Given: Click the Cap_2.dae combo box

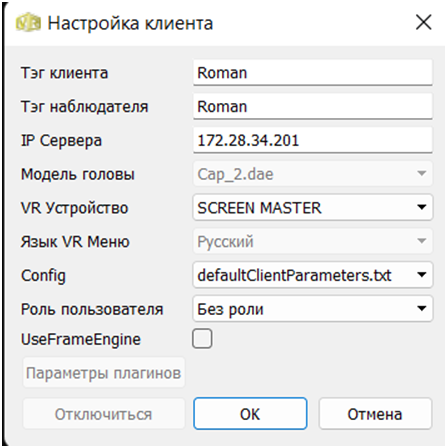Looking at the screenshot, I should click(313, 174).
